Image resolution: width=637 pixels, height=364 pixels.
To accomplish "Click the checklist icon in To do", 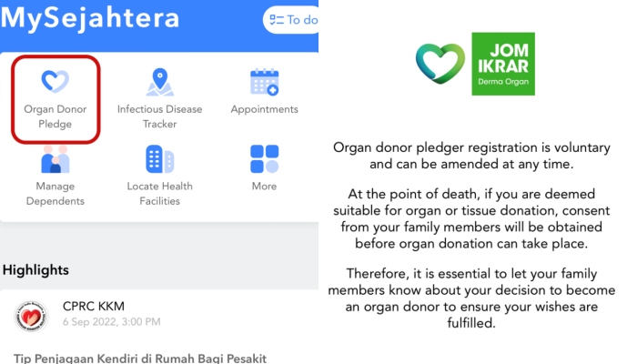I will [x=276, y=20].
